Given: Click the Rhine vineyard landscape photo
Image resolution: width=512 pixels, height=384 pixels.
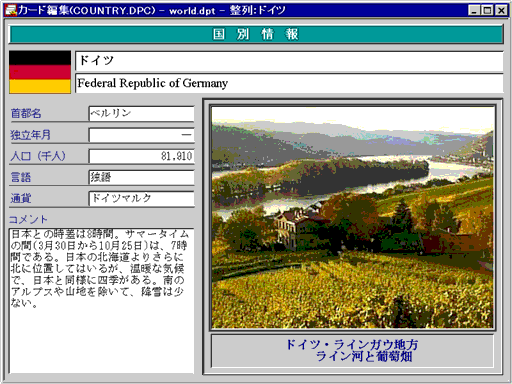Looking at the screenshot, I should [353, 217].
